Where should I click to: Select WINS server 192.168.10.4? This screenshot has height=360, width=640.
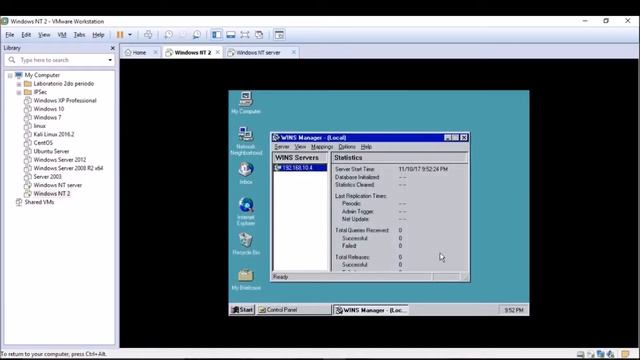[x=300, y=168]
